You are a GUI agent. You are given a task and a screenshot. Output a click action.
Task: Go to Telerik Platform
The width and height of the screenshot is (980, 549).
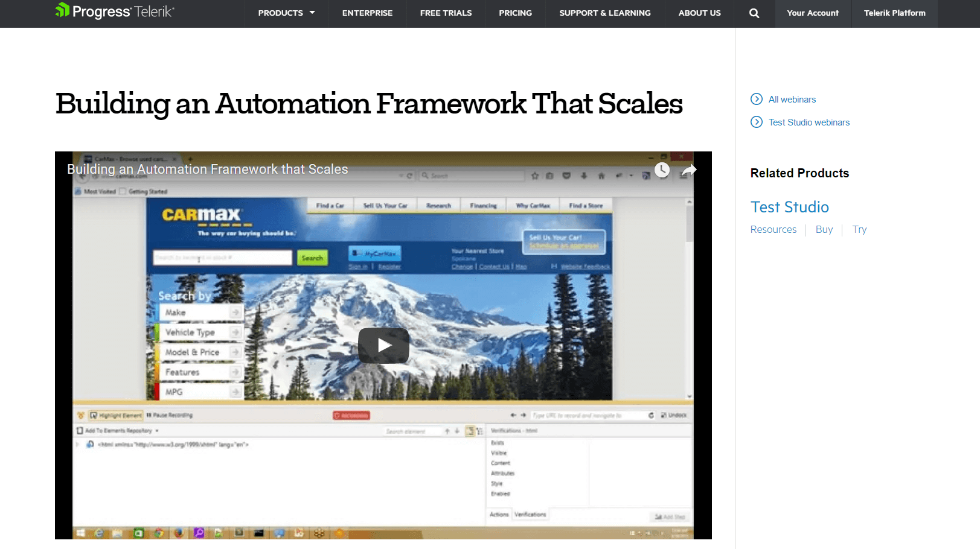pos(894,13)
